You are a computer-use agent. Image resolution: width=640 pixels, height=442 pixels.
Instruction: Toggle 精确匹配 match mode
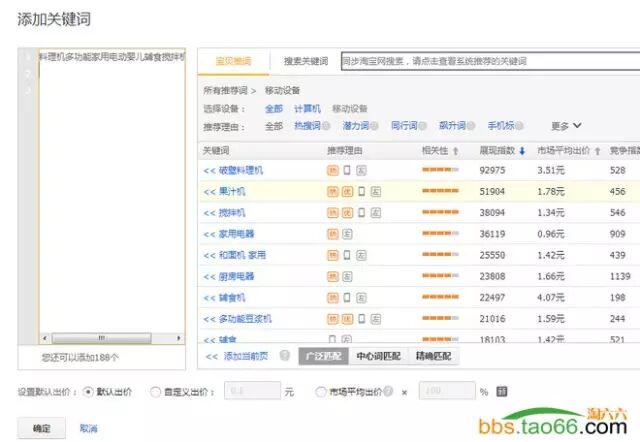pyautogui.click(x=433, y=356)
